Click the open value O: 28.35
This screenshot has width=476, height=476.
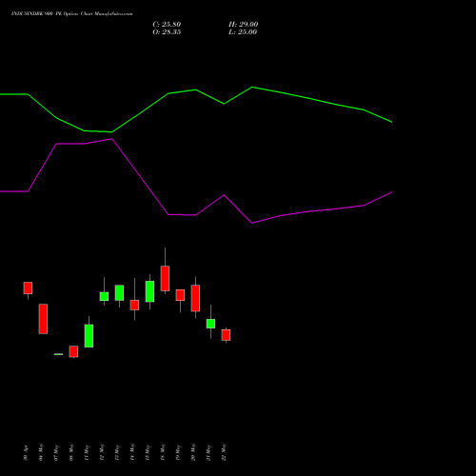point(167,32)
